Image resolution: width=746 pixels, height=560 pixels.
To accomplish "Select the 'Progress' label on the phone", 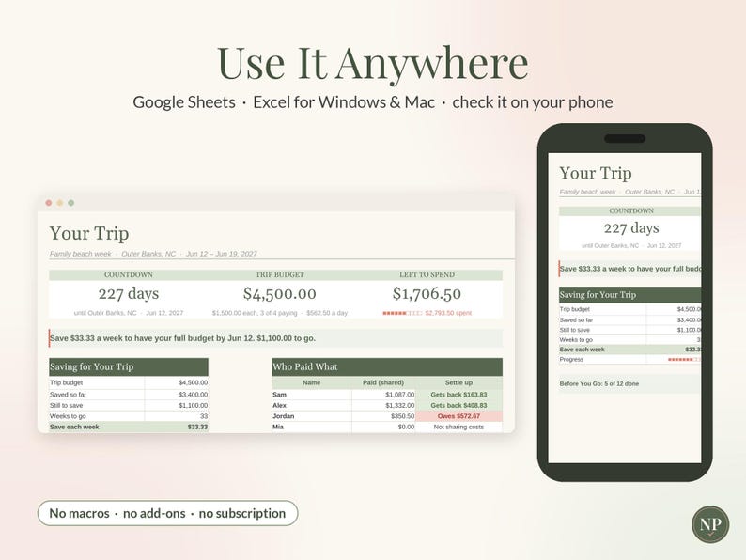I will click(x=571, y=360).
